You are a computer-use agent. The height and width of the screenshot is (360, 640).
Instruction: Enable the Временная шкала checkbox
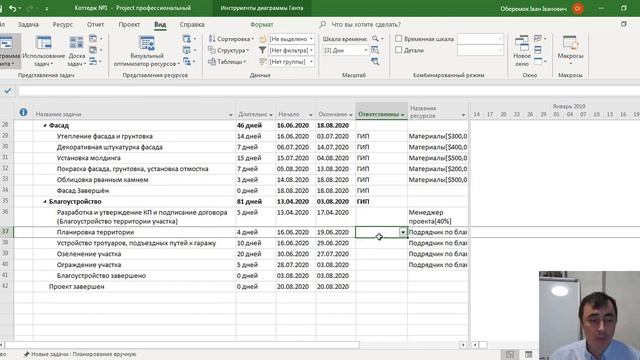tap(399, 39)
